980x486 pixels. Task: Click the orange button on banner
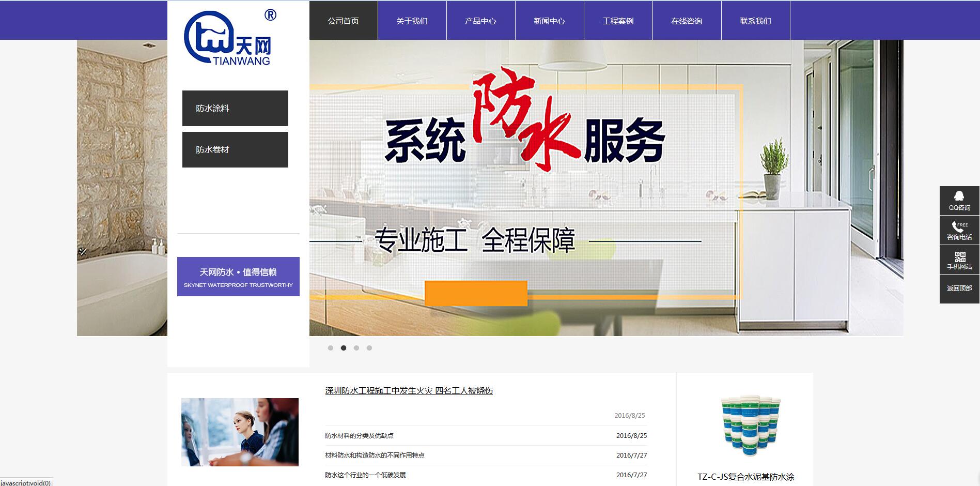coord(476,293)
